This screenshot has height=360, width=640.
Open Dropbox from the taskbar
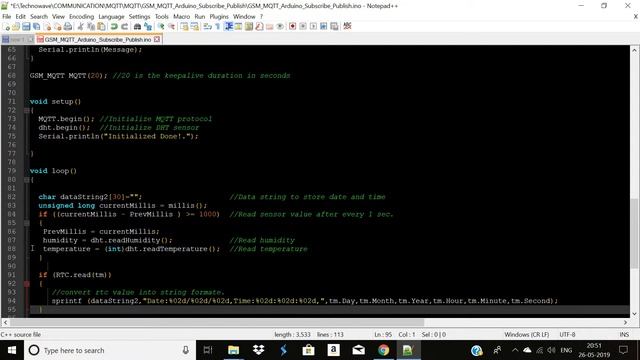[258, 350]
